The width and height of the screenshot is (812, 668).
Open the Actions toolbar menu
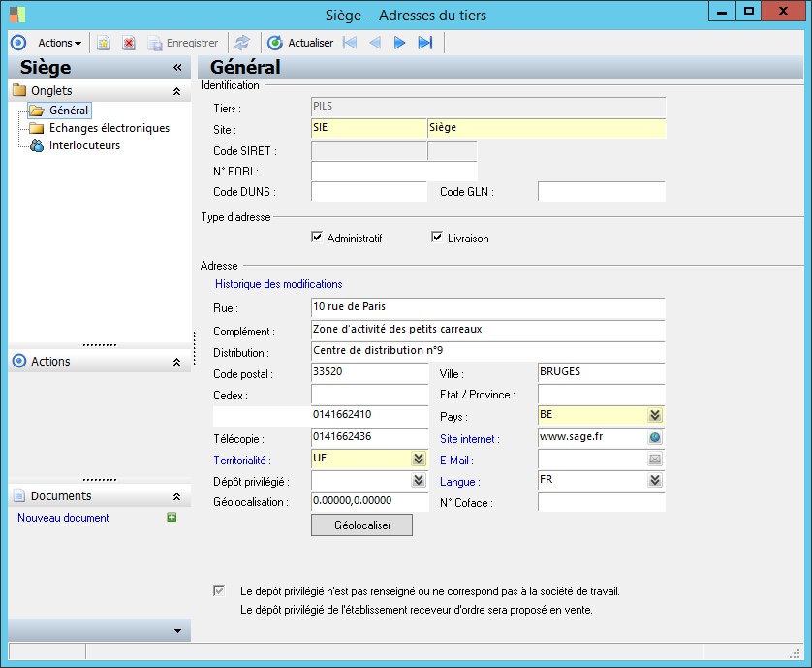coord(59,43)
